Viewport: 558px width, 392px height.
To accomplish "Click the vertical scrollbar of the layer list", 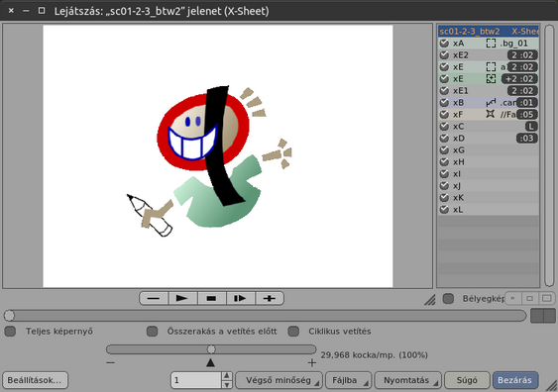I will (549, 155).
